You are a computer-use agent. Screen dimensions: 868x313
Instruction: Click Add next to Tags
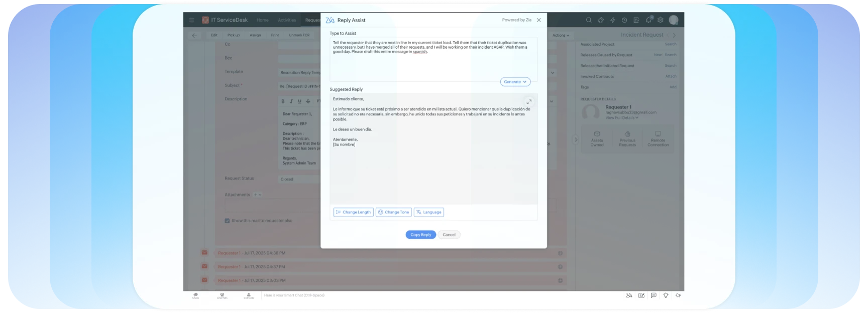[x=673, y=87]
